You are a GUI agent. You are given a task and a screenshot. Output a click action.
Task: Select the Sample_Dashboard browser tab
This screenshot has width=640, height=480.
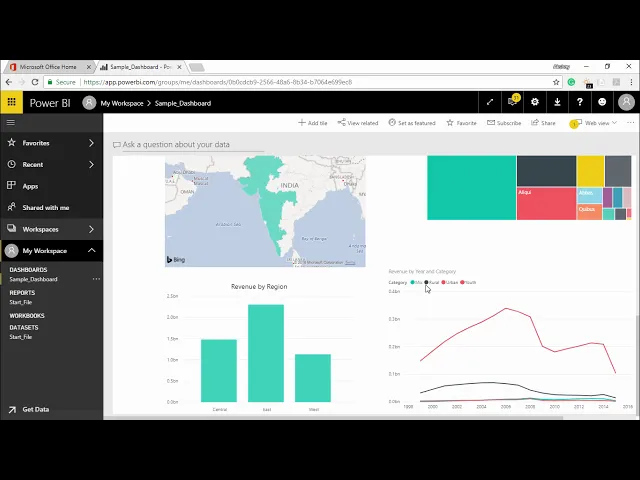pos(141,67)
